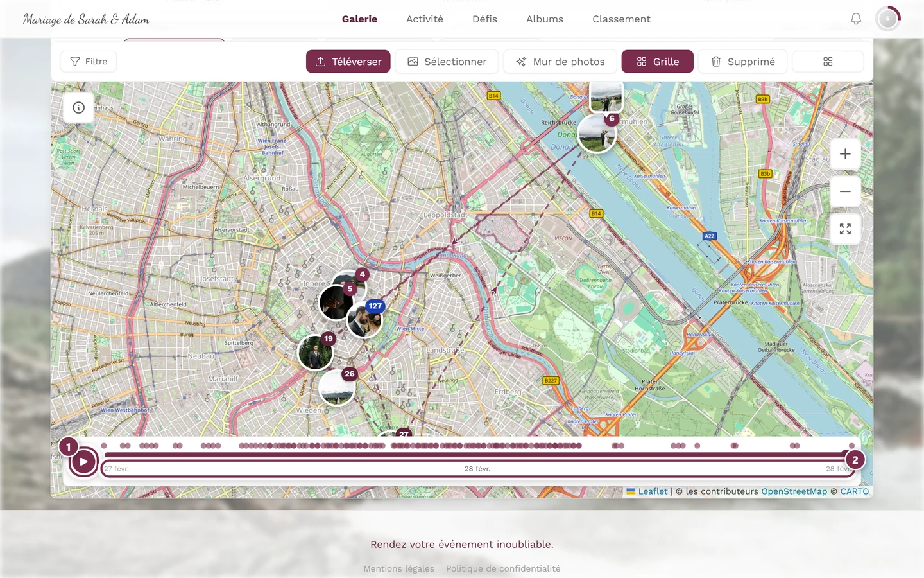Click the timeline range slider track
This screenshot has width=924, height=578.
click(x=477, y=454)
